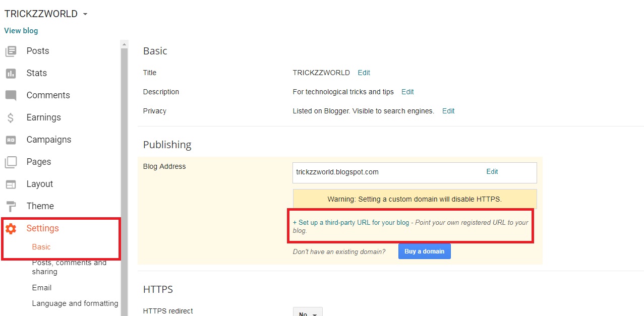
Task: Select the Settings gear icon
Action: click(x=11, y=228)
